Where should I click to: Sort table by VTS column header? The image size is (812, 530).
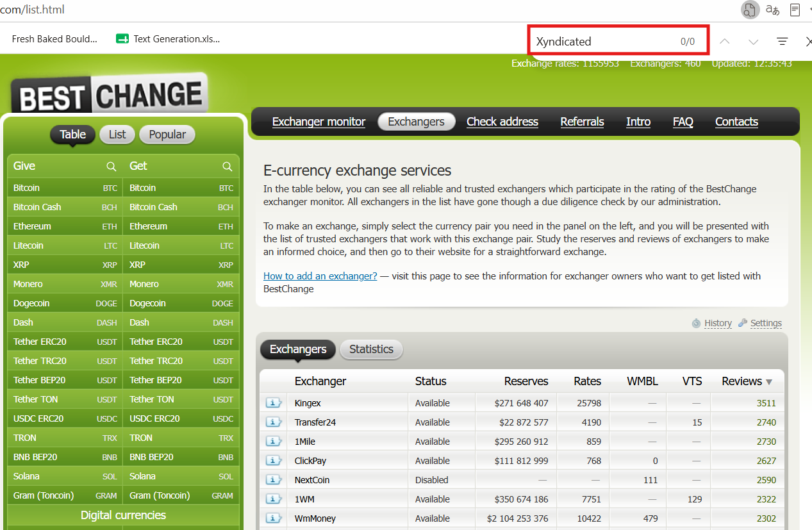(x=692, y=381)
